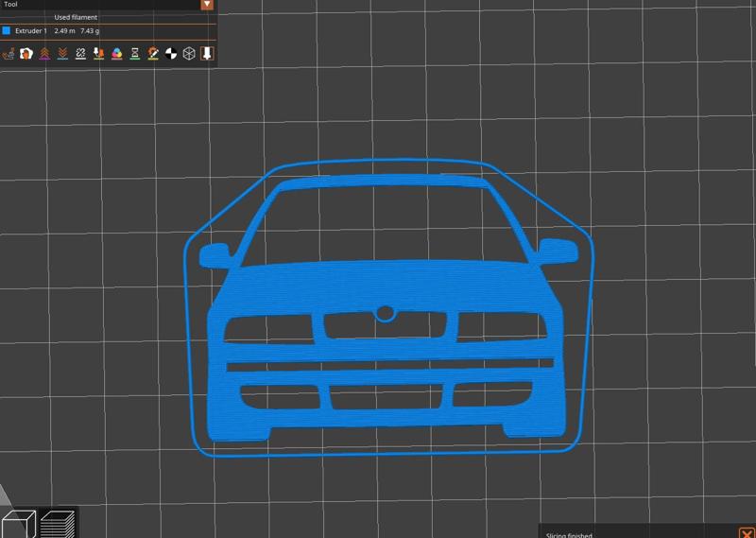Click the Slicing finished notification text
Image resolution: width=756 pixels, height=538 pixels.
569,535
